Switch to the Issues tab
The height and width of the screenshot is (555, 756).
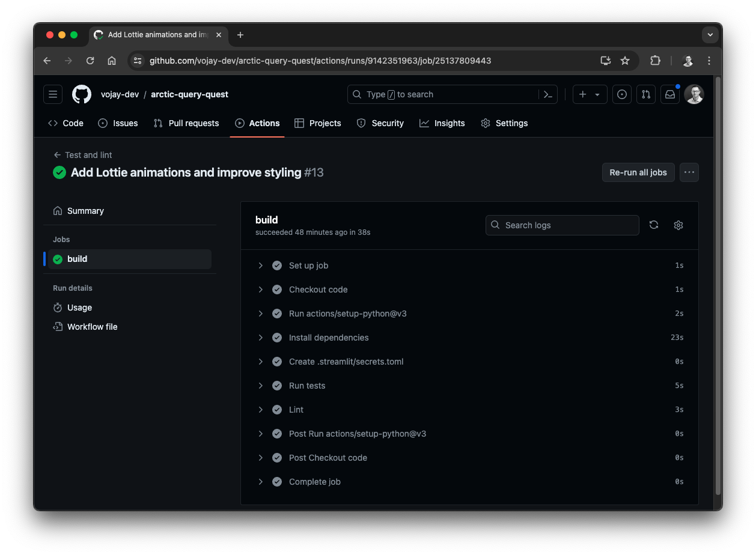[x=118, y=123]
